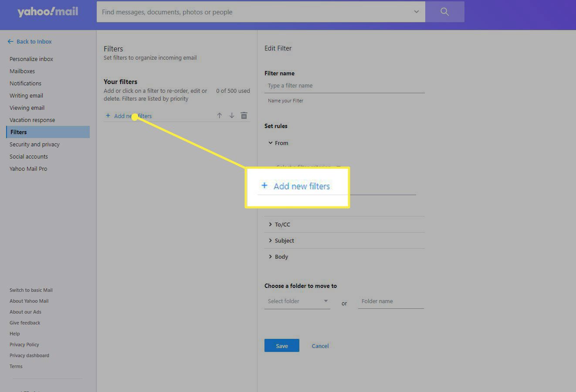Click the '0 of 500 used' text
This screenshot has width=576, height=392.
click(233, 91)
